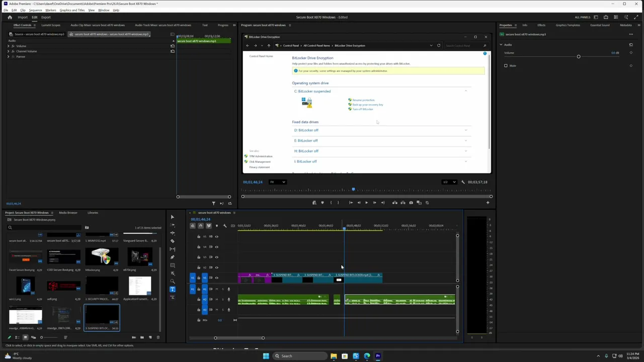
Task: Solo audio track A1
Action: 223,289
